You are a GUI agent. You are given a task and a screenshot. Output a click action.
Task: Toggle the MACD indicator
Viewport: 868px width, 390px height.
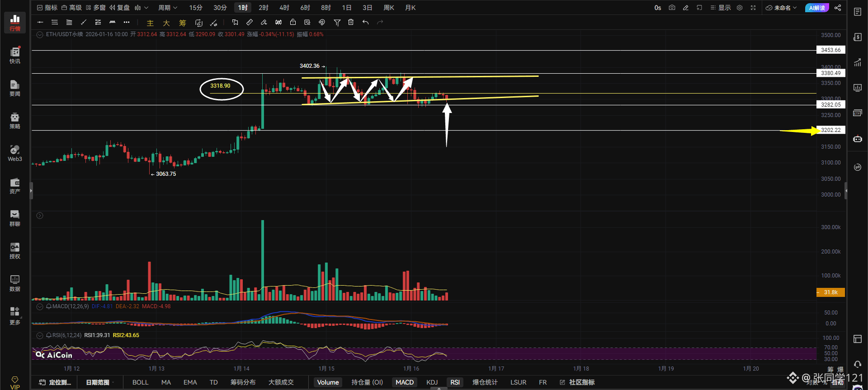click(x=405, y=382)
